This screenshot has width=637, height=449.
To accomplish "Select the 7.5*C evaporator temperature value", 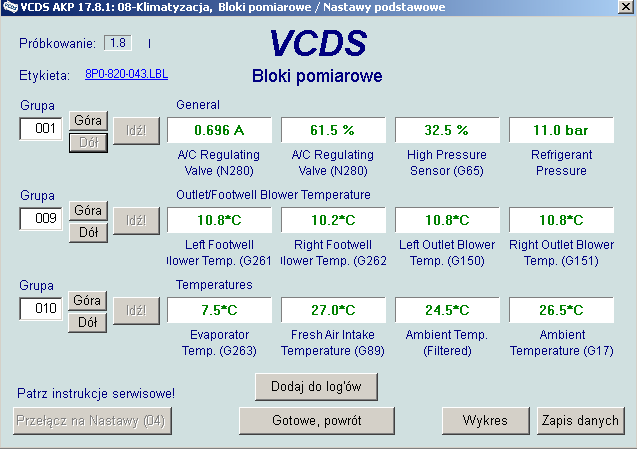I will pos(219,310).
